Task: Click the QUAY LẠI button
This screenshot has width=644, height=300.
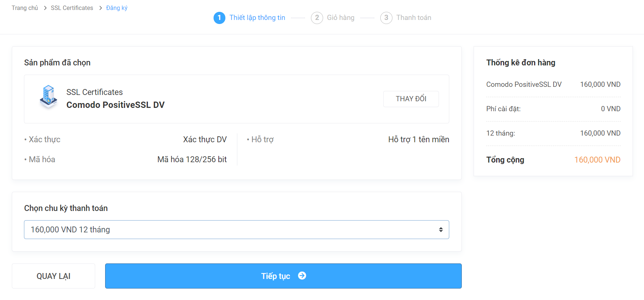Action: tap(53, 276)
